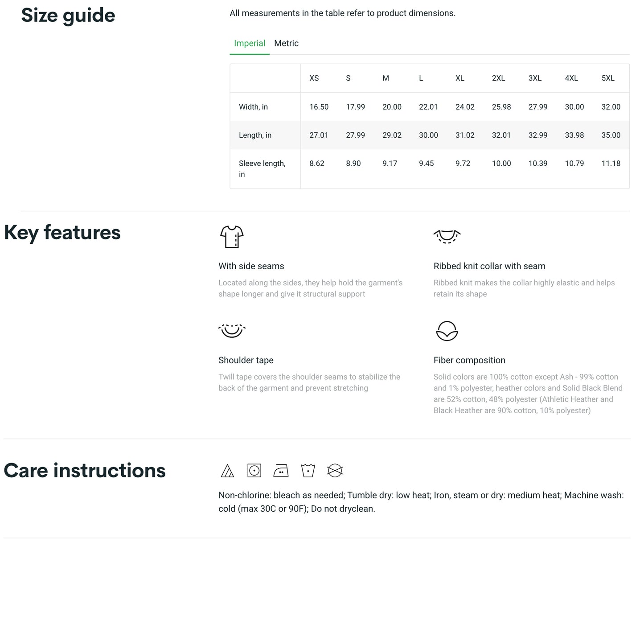Select the Imperial tab

pos(249,43)
